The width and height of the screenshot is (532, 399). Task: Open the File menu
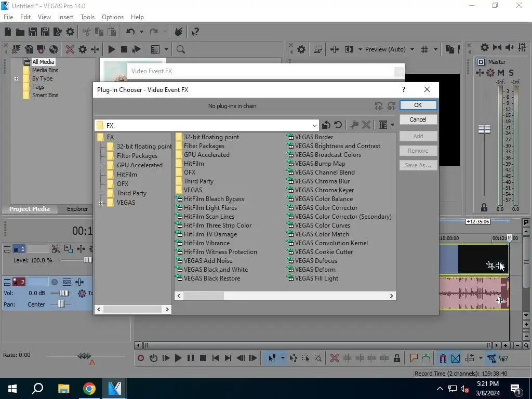click(8, 17)
